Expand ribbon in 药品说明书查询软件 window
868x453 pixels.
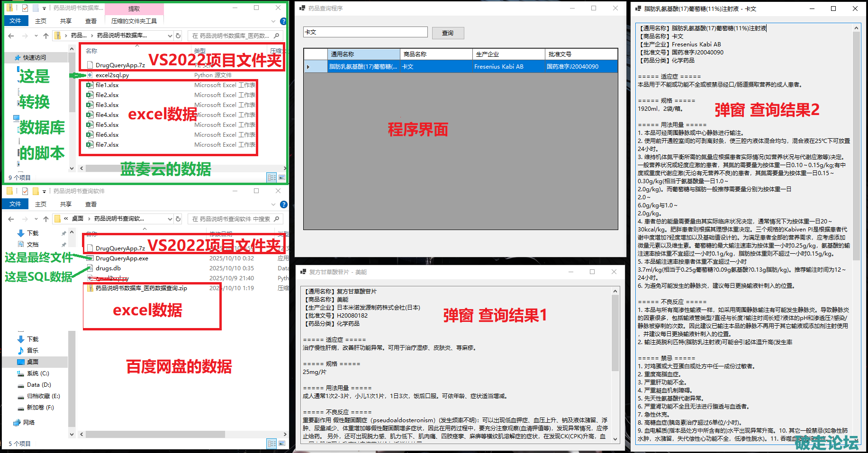click(273, 204)
